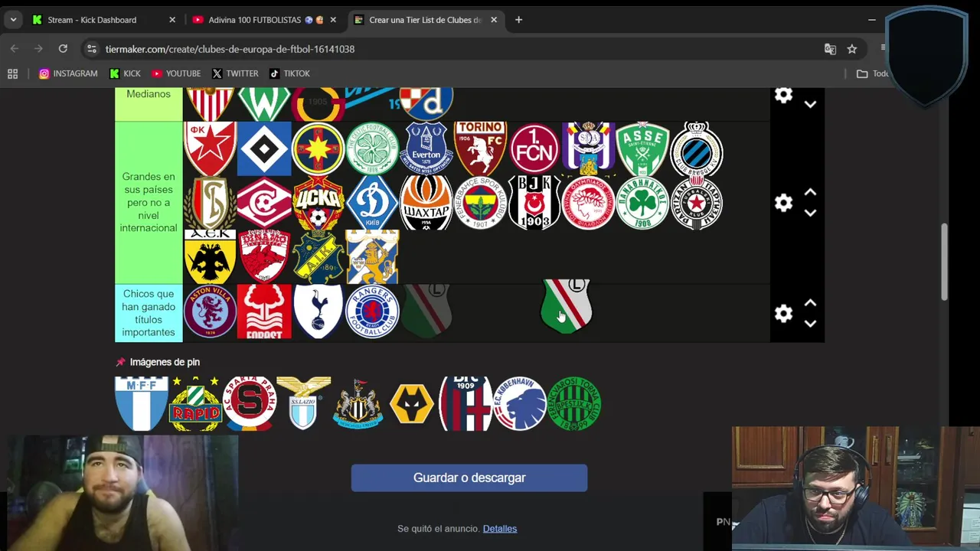Choose the Olympiacos crest
Screen dimensions: 980x551
(x=589, y=203)
